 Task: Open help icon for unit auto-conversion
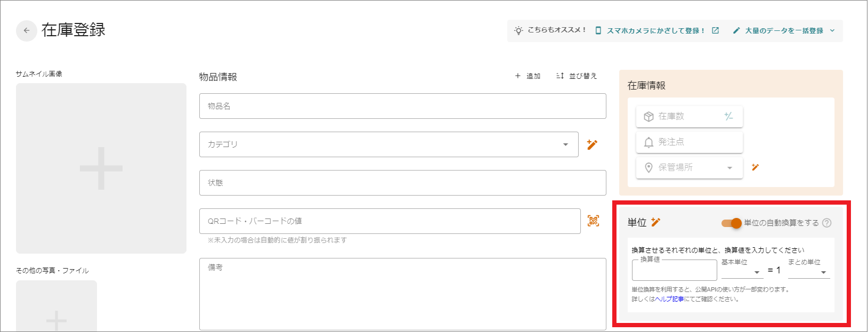click(826, 223)
